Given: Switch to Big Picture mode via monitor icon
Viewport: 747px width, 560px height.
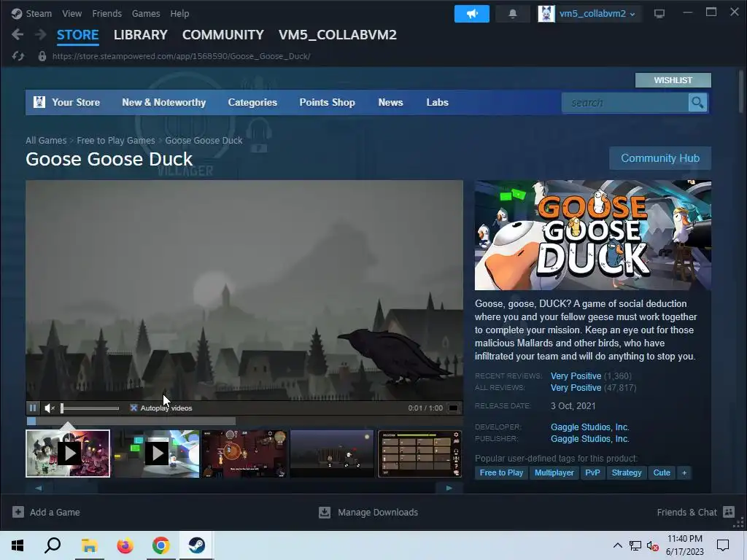Looking at the screenshot, I should coord(659,13).
